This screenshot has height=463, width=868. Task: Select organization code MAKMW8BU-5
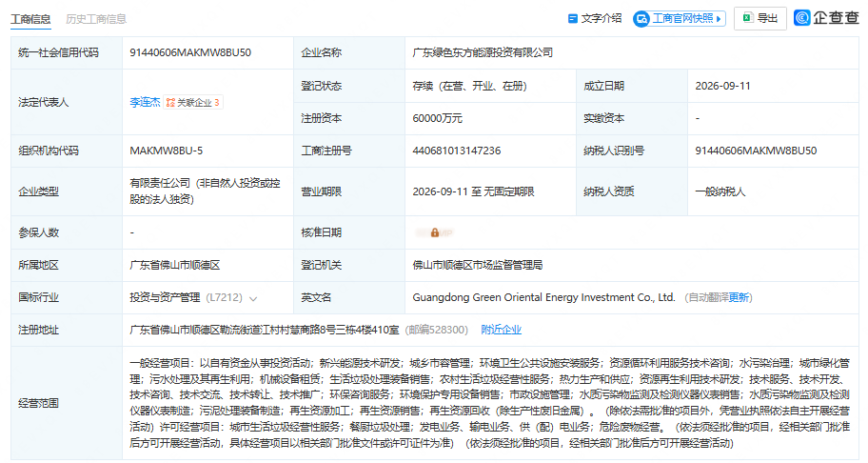[x=166, y=151]
